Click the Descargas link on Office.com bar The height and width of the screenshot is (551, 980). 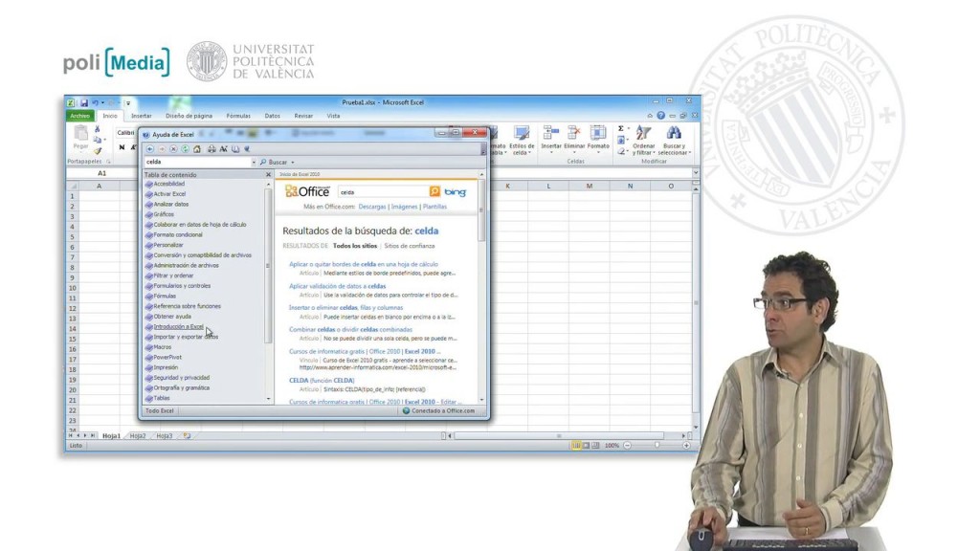[372, 207]
